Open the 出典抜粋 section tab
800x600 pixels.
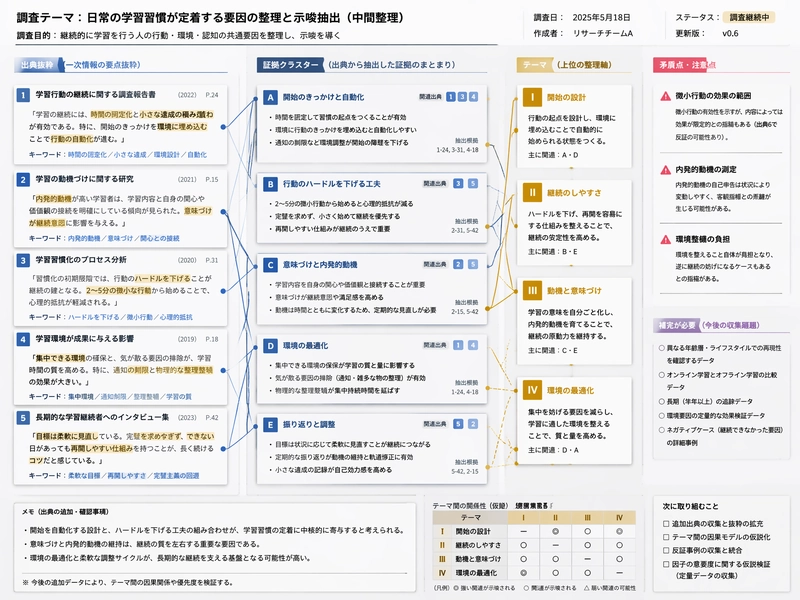pos(37,65)
